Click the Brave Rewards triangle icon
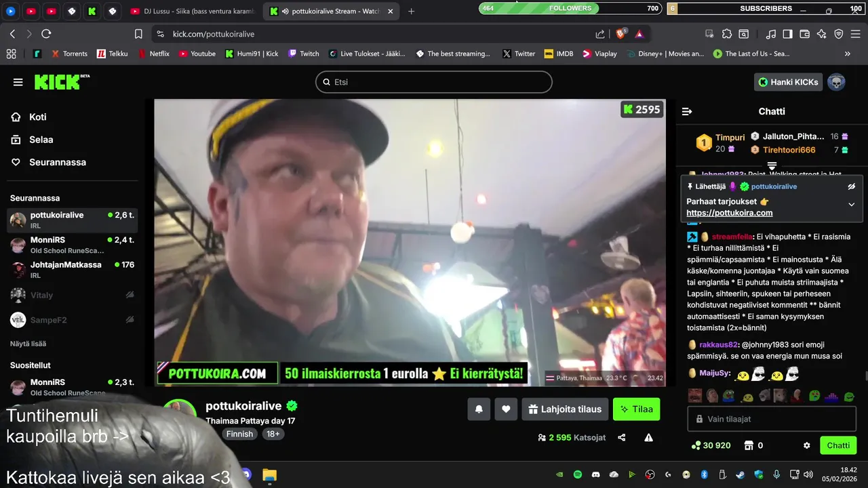Screen dimensions: 868x488 (x=639, y=33)
